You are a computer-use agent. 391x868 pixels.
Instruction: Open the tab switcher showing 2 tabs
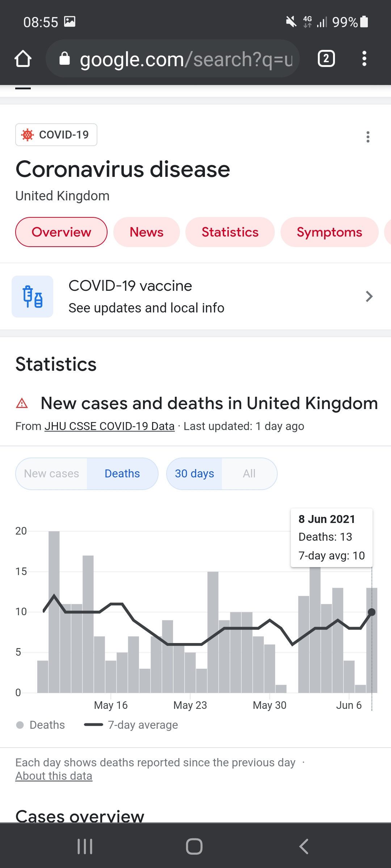pos(326,59)
